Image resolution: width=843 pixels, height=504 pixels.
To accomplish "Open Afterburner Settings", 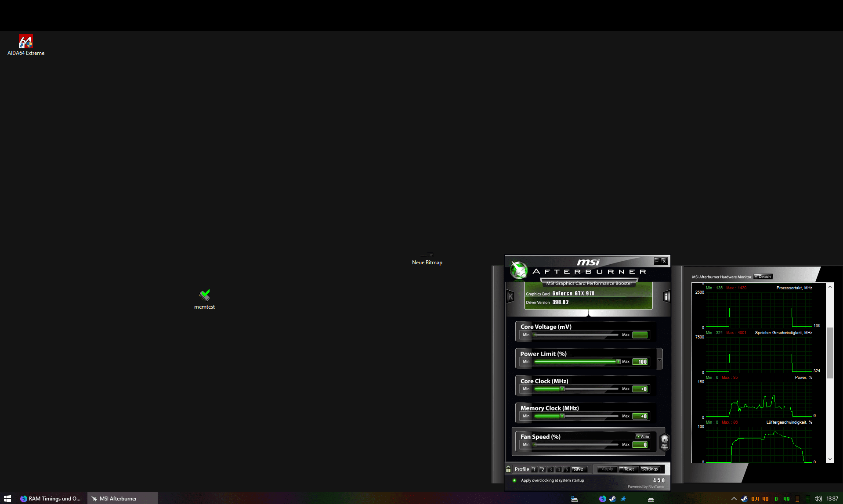I will 650,469.
